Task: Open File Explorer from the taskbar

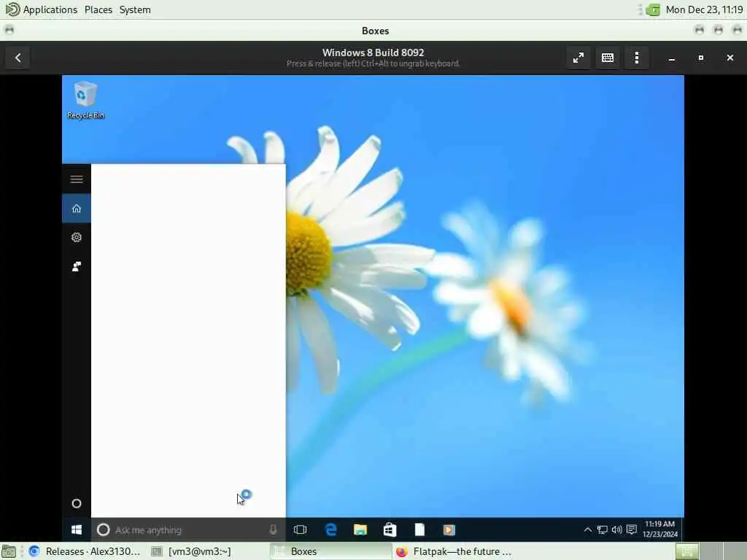Action: tap(360, 529)
